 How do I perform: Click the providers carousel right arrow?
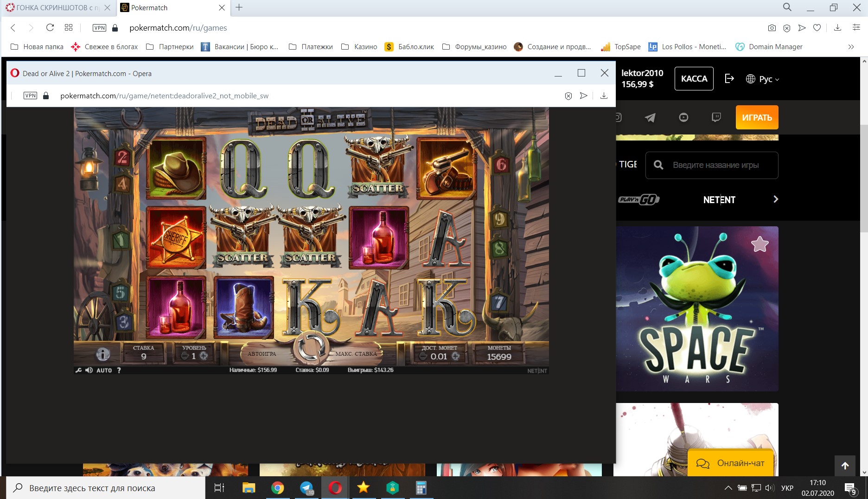tap(776, 199)
